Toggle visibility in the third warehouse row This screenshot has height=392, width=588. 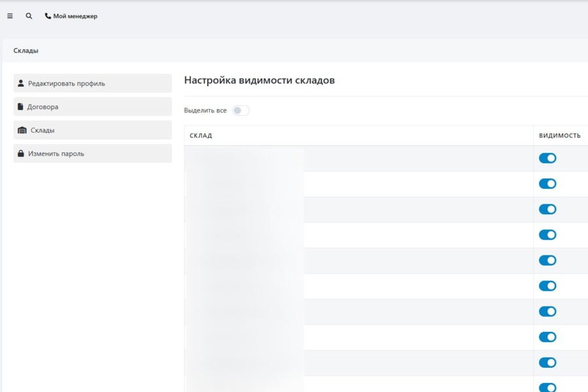pyautogui.click(x=547, y=209)
